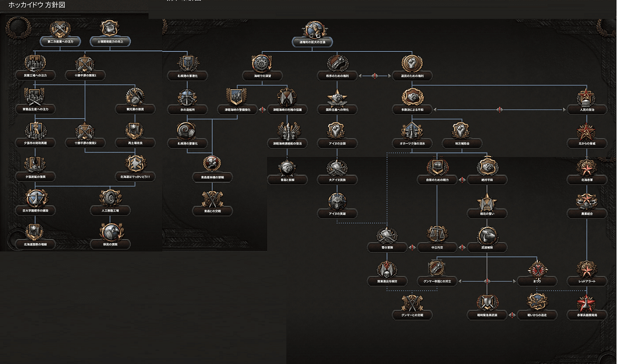Click the ホッカイドウ 方針図 title text
This screenshot has width=617, height=364.
(x=37, y=5)
